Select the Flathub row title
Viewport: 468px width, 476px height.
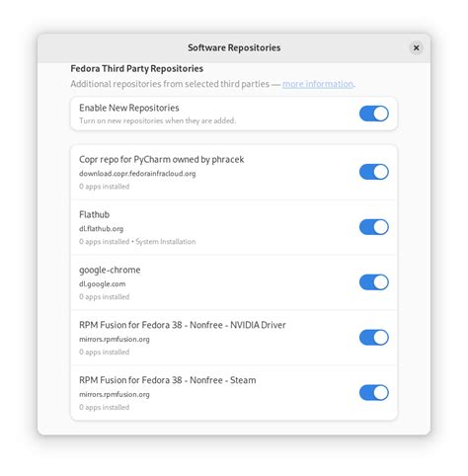tap(94, 214)
